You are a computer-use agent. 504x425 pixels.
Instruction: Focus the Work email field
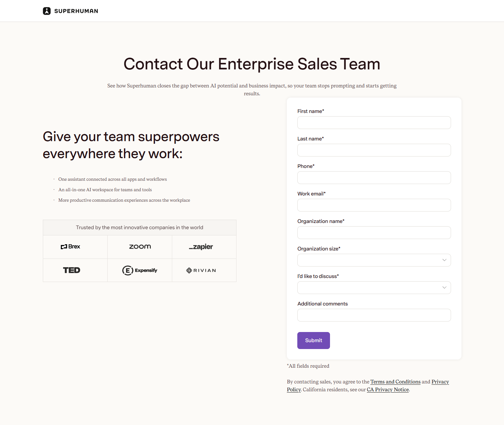[374, 205]
